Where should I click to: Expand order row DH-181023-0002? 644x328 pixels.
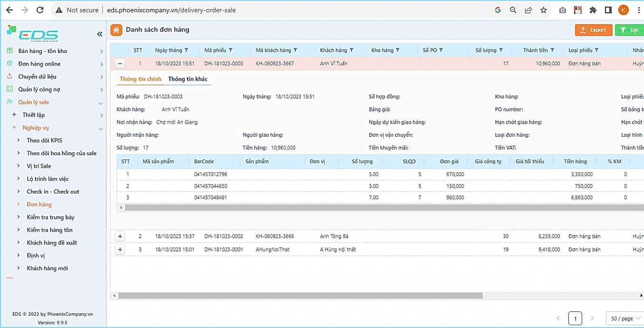point(120,236)
